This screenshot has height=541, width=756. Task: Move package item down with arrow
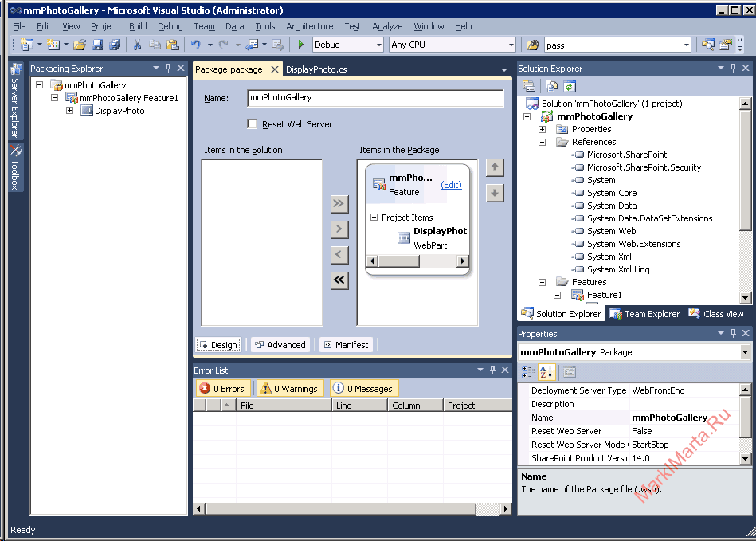point(494,194)
